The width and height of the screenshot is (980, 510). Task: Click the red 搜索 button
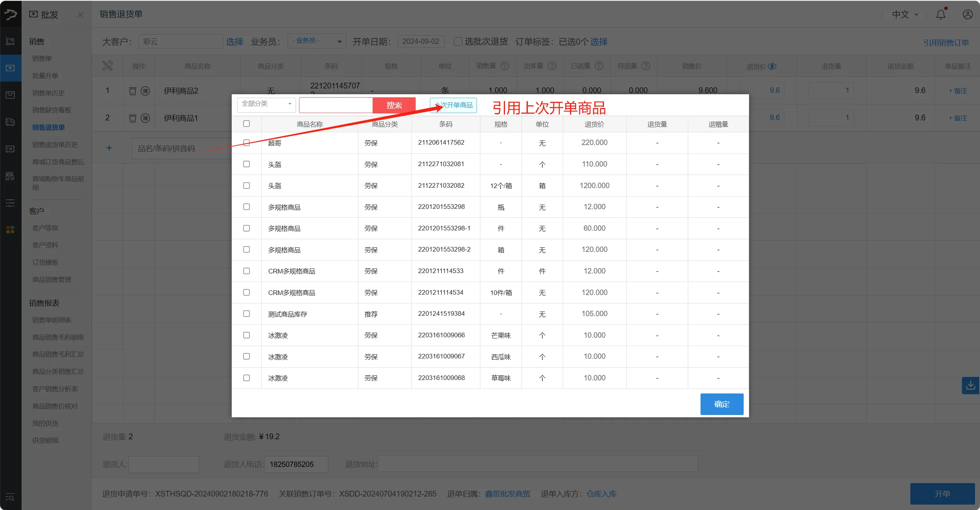[394, 105]
